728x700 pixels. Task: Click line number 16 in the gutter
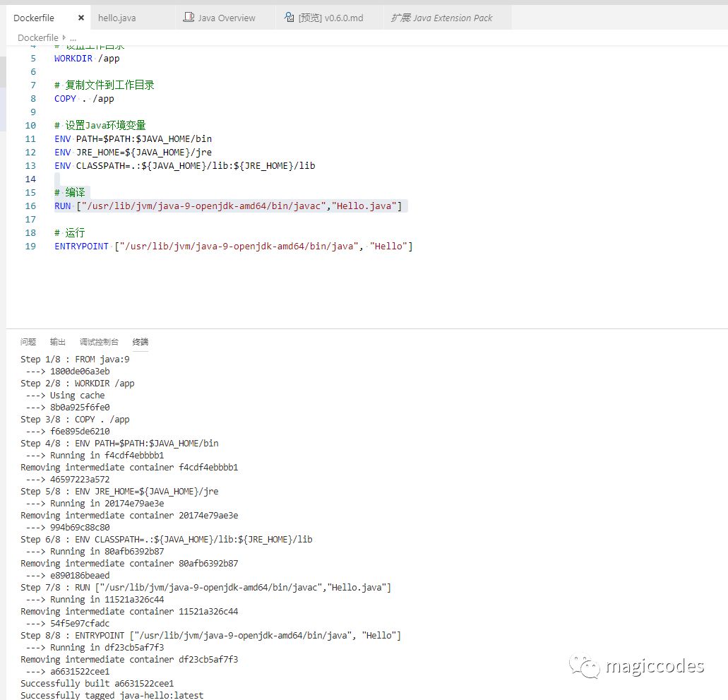pyautogui.click(x=30, y=206)
